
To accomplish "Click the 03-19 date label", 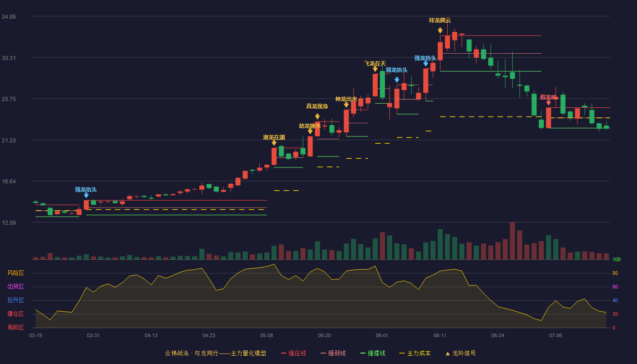I will point(35,335).
